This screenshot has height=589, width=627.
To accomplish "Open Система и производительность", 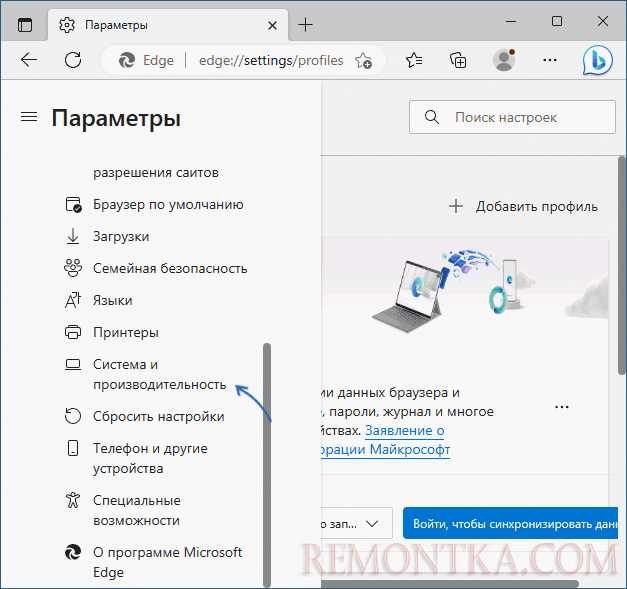I will point(160,374).
